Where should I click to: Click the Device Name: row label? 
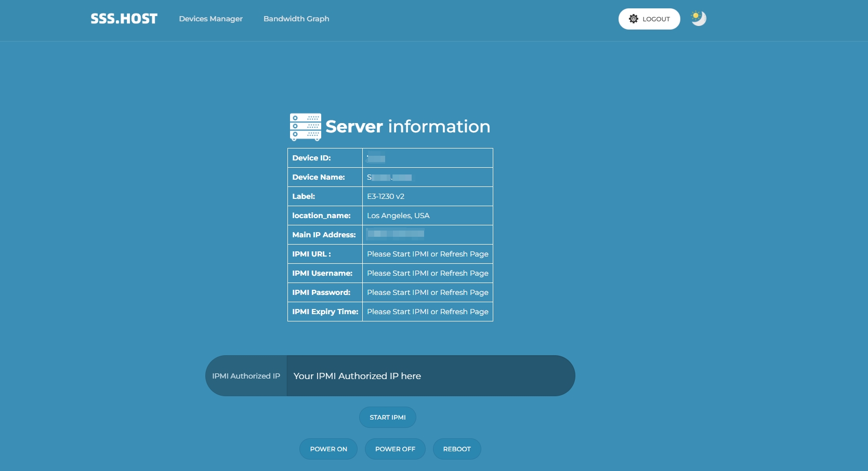pyautogui.click(x=319, y=177)
